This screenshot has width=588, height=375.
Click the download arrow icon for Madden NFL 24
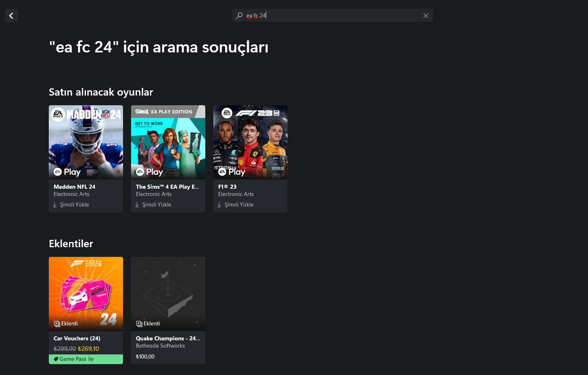[55, 204]
